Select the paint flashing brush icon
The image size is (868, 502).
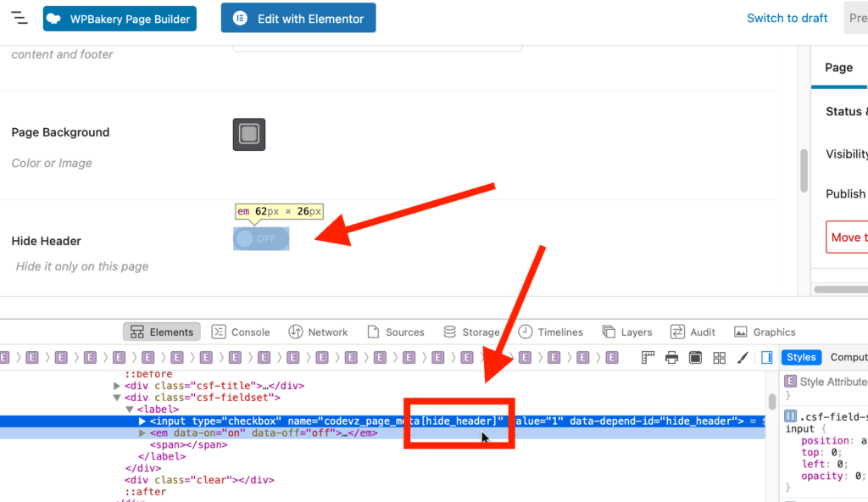pyautogui.click(x=743, y=357)
